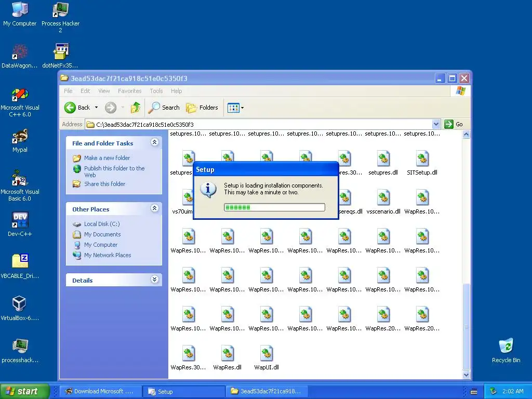Open the Address bar dropdown
532x399 pixels.
436,124
